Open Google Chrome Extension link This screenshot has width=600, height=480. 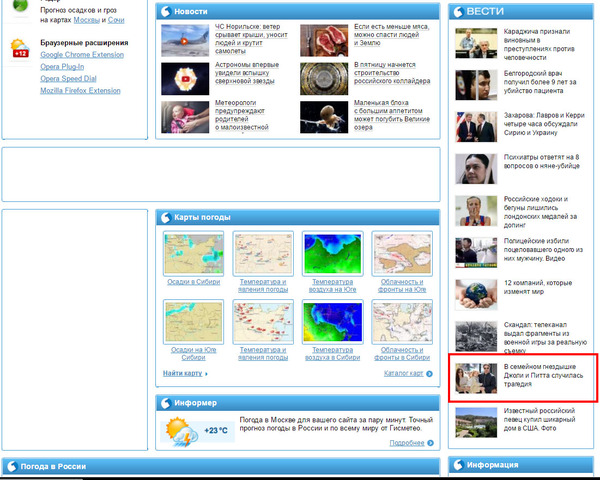pyautogui.click(x=82, y=55)
